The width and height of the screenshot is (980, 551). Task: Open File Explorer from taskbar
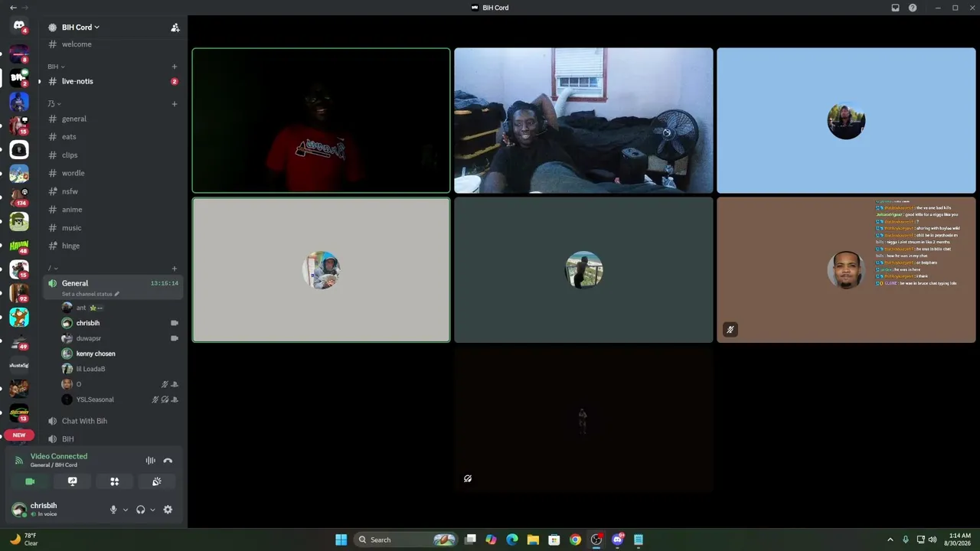(x=533, y=540)
